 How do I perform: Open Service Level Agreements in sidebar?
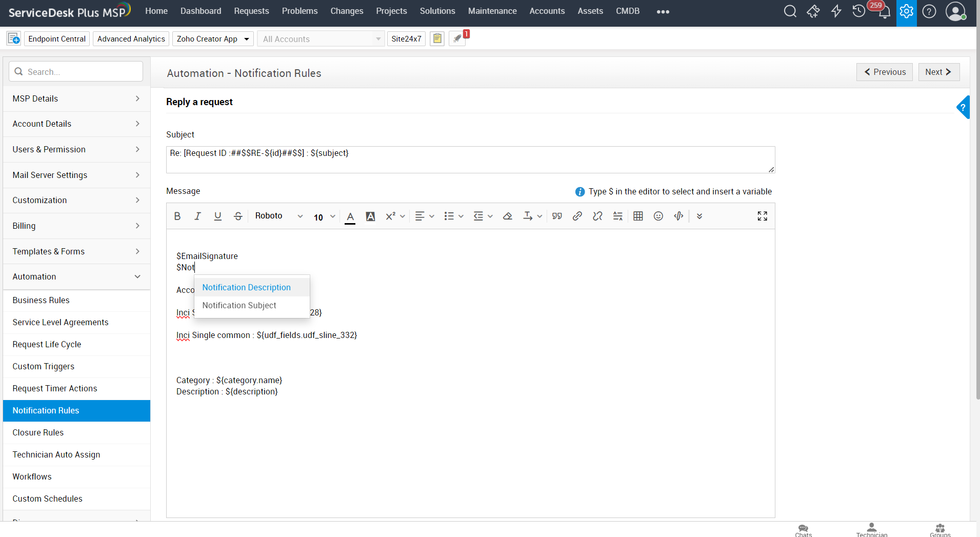coord(76,322)
